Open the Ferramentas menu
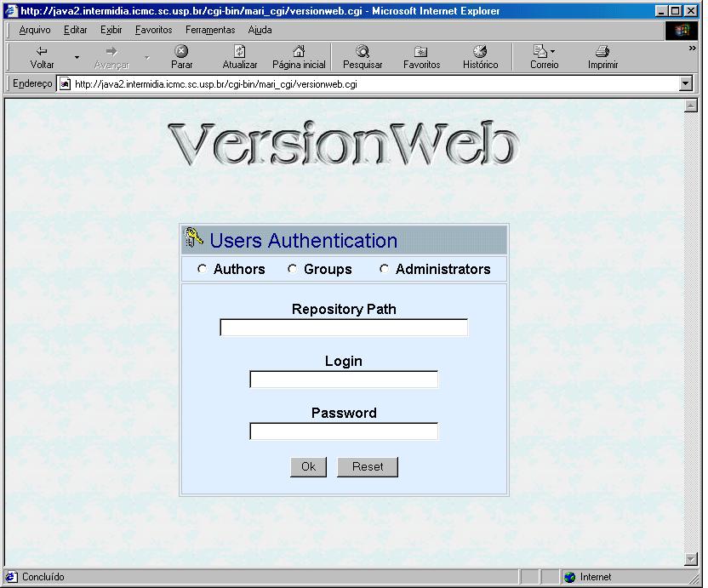708x588 pixels. pyautogui.click(x=210, y=30)
